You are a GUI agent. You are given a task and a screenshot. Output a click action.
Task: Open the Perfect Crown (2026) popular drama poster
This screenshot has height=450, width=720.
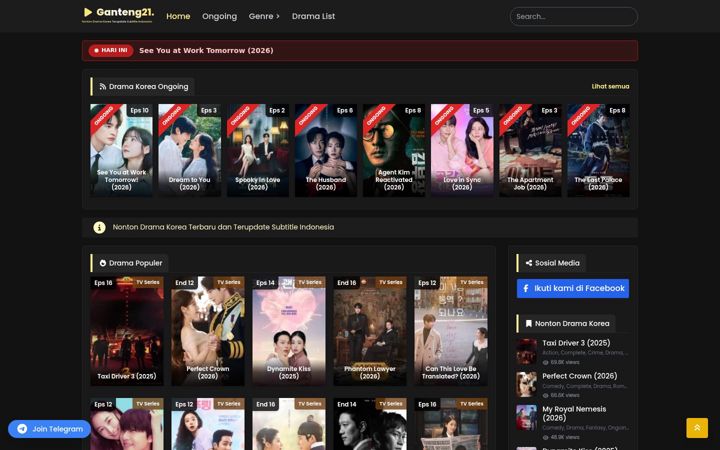coord(208,331)
